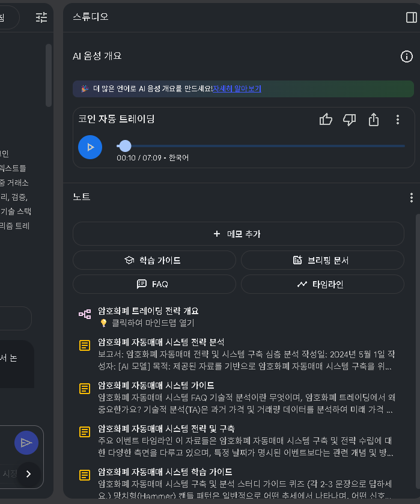The width and height of the screenshot is (420, 504).
Task: Click the audio progress slider thumb
Action: pyautogui.click(x=125, y=146)
